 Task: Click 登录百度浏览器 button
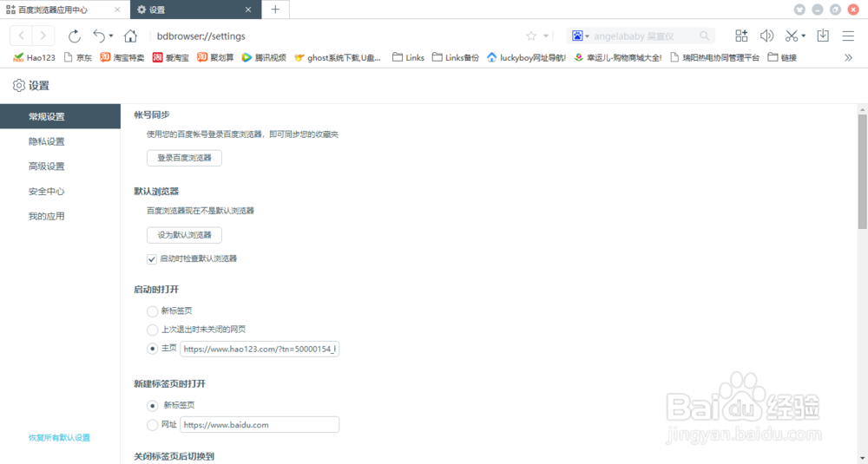click(x=184, y=158)
